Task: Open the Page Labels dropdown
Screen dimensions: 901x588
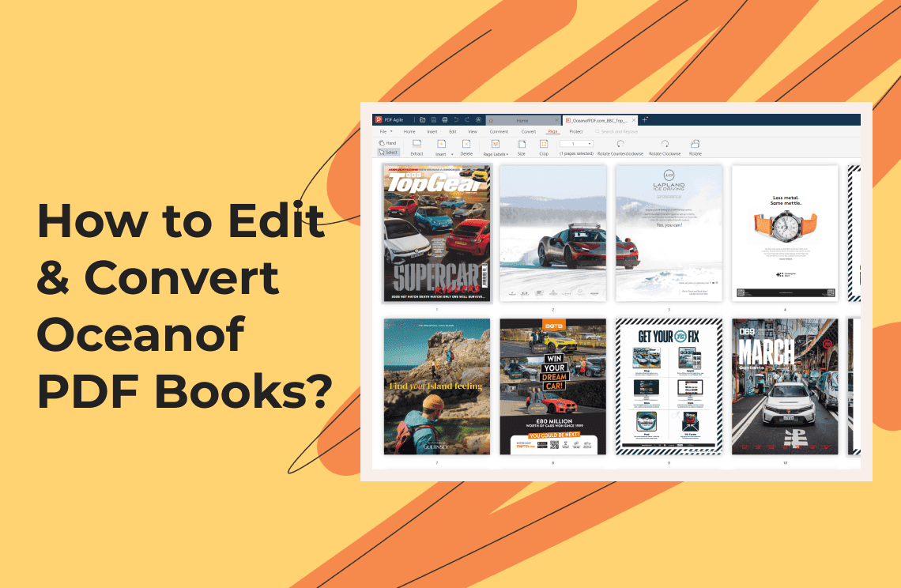Action: pos(496,154)
